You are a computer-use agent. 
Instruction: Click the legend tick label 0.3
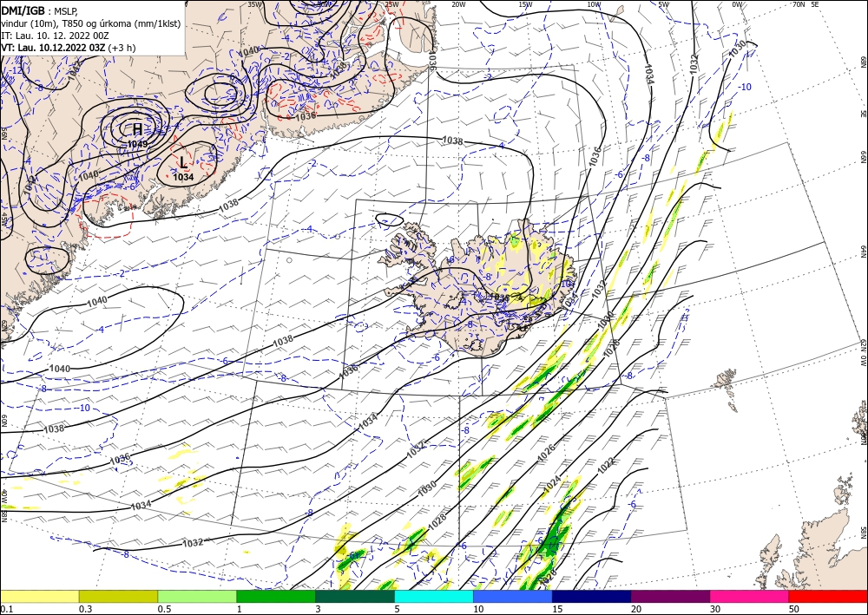point(85,609)
